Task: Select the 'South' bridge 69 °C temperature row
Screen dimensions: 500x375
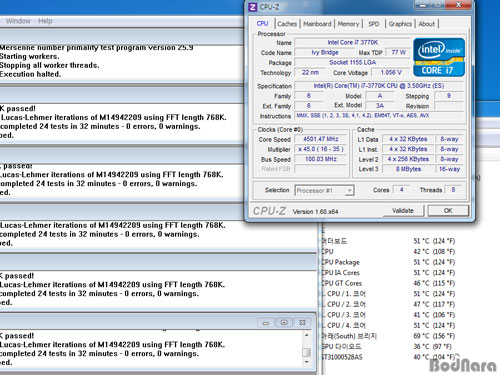Action: pos(388,336)
